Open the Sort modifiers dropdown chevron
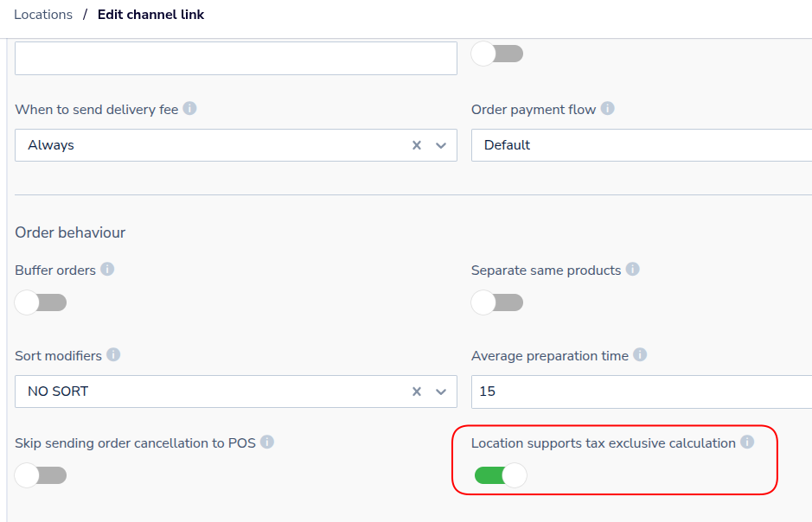The width and height of the screenshot is (812, 522). pos(441,391)
